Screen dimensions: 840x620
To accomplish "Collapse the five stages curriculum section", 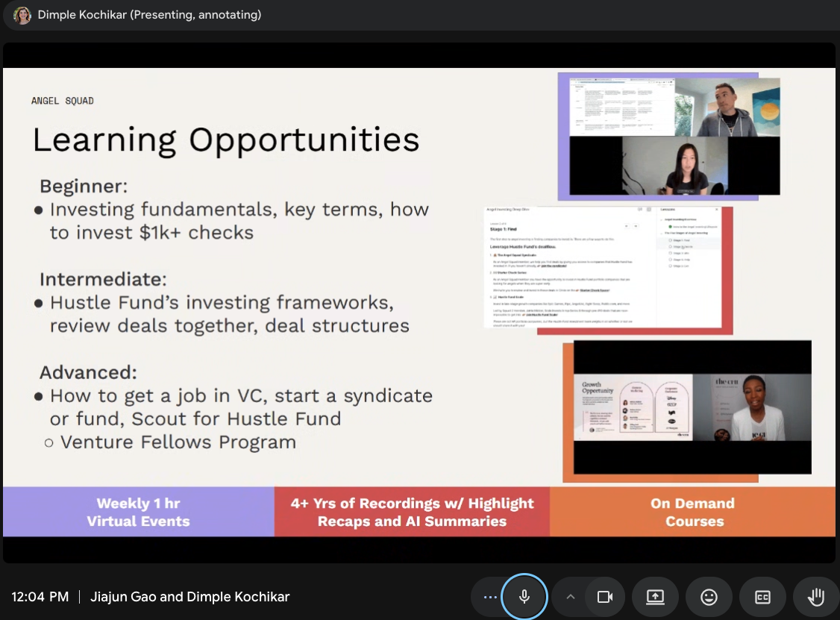I will click(661, 233).
